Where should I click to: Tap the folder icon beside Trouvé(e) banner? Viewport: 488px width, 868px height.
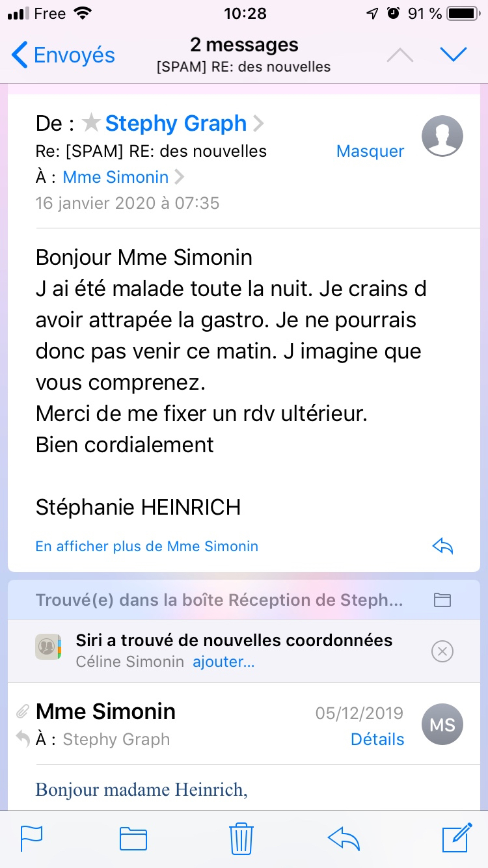pos(442,600)
